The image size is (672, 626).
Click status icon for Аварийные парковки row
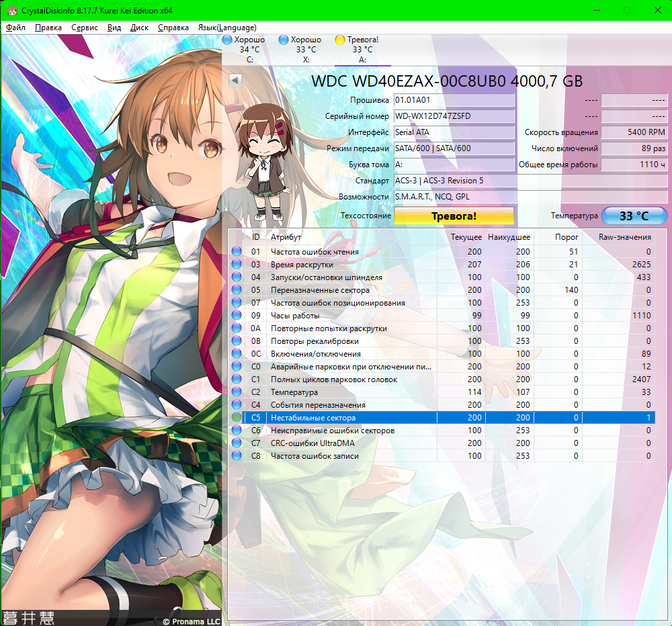(237, 366)
